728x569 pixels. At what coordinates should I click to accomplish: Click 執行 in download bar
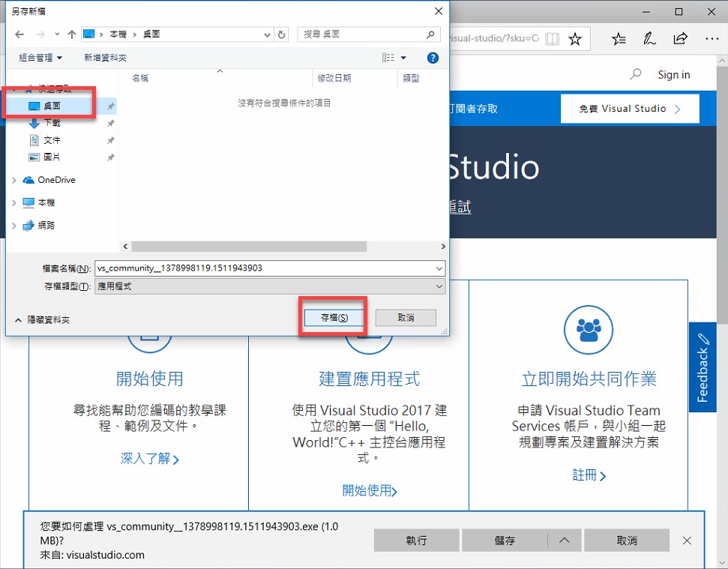(x=416, y=541)
